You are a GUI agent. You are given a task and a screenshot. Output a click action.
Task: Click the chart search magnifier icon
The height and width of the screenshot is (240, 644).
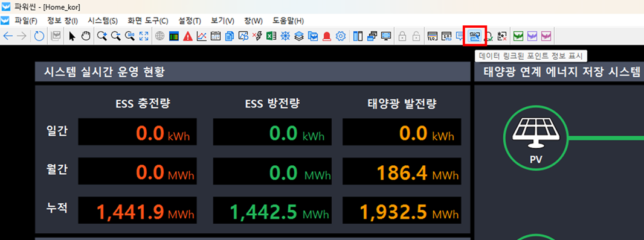[243, 37]
